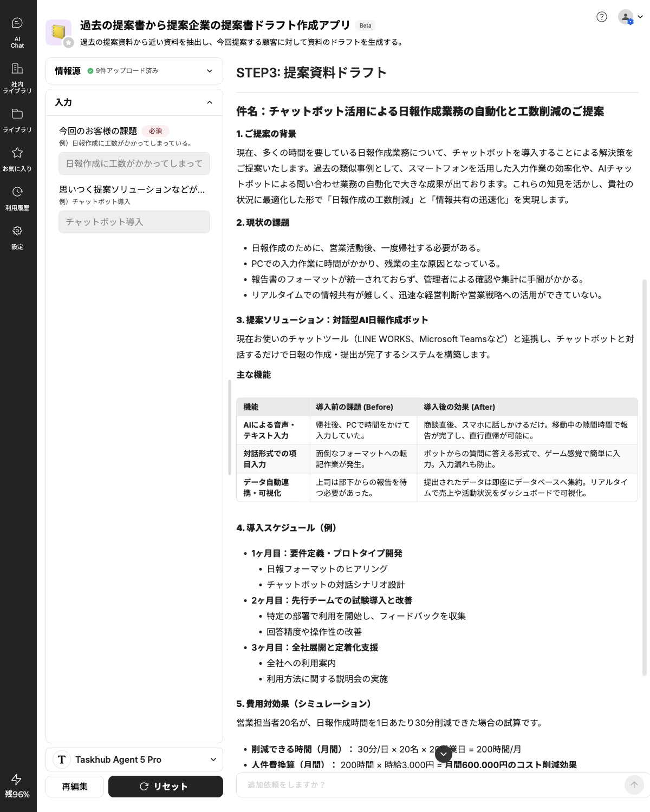Open the user account menu
Image resolution: width=650 pixels, height=812 pixels.
tap(630, 17)
